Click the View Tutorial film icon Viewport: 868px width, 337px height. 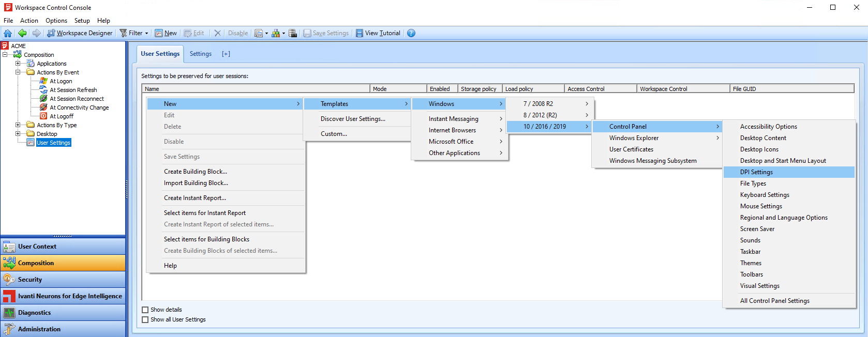click(x=359, y=33)
